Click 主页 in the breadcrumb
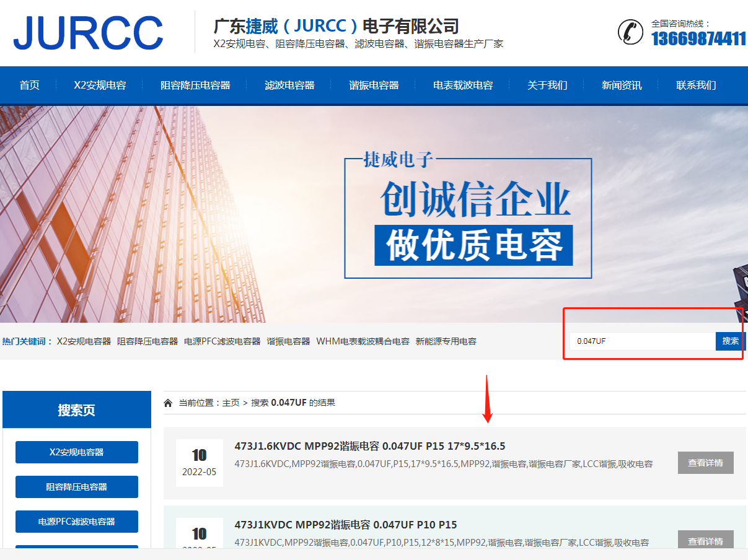 pos(231,403)
